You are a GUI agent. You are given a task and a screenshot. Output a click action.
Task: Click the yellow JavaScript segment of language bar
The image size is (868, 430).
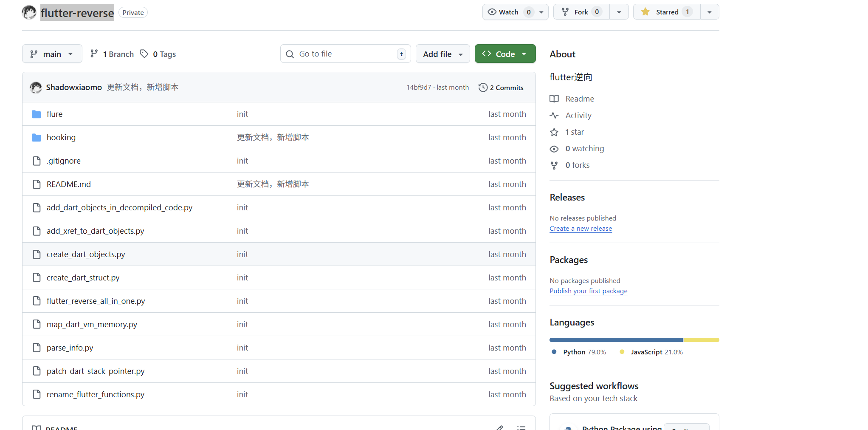pyautogui.click(x=701, y=340)
